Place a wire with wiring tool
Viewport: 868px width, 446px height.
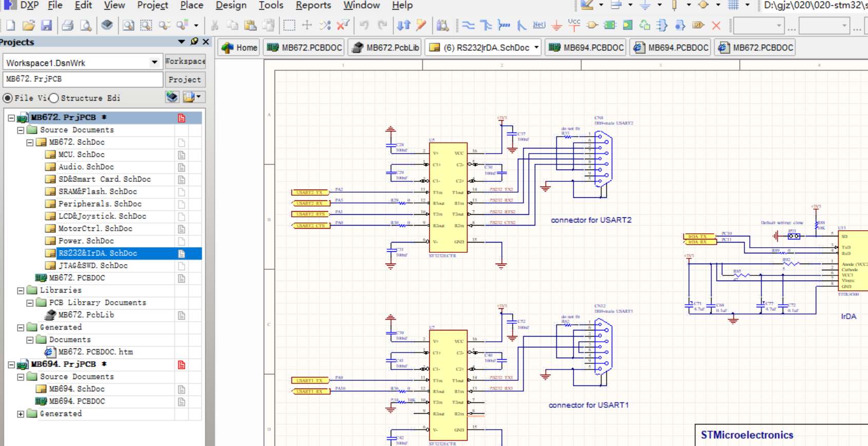[468, 25]
